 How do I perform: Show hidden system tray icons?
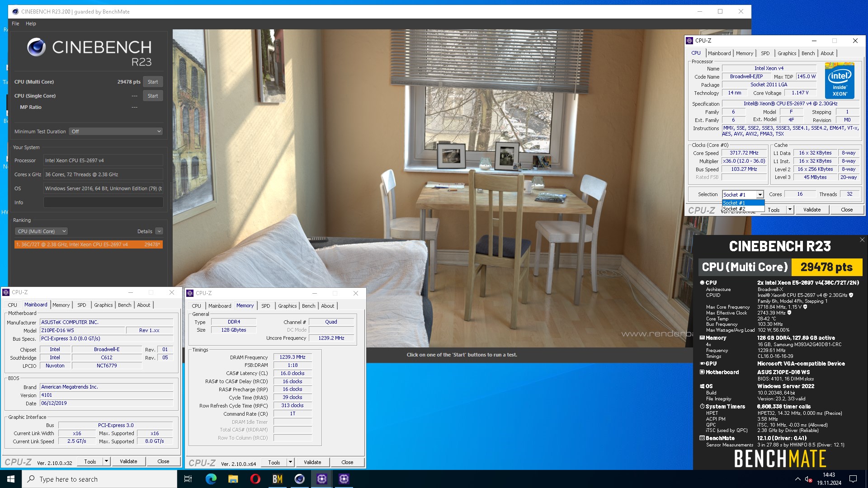click(797, 479)
